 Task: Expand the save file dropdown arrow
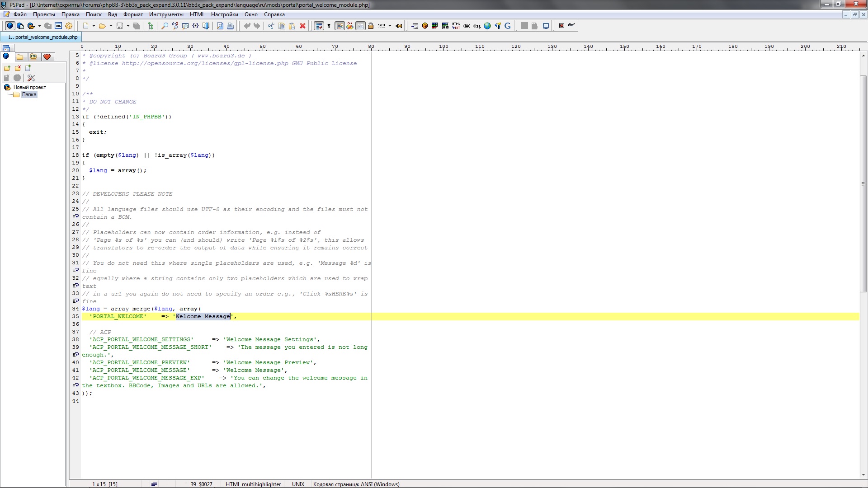coord(128,26)
